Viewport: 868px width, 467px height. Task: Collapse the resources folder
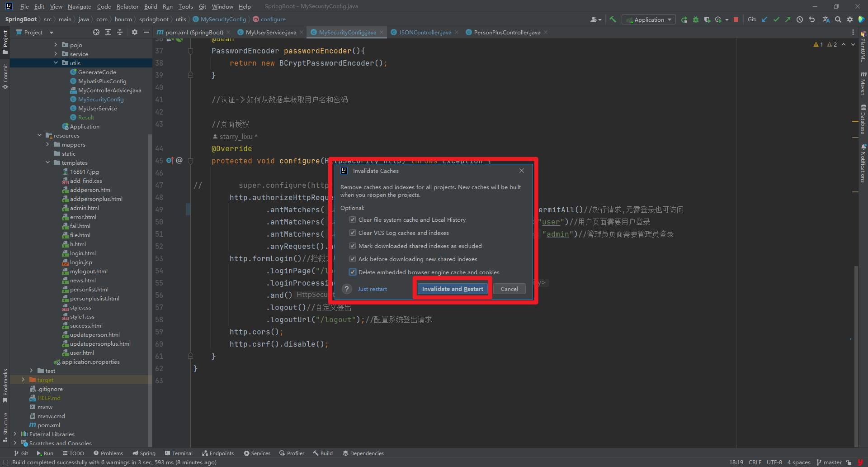(39, 135)
